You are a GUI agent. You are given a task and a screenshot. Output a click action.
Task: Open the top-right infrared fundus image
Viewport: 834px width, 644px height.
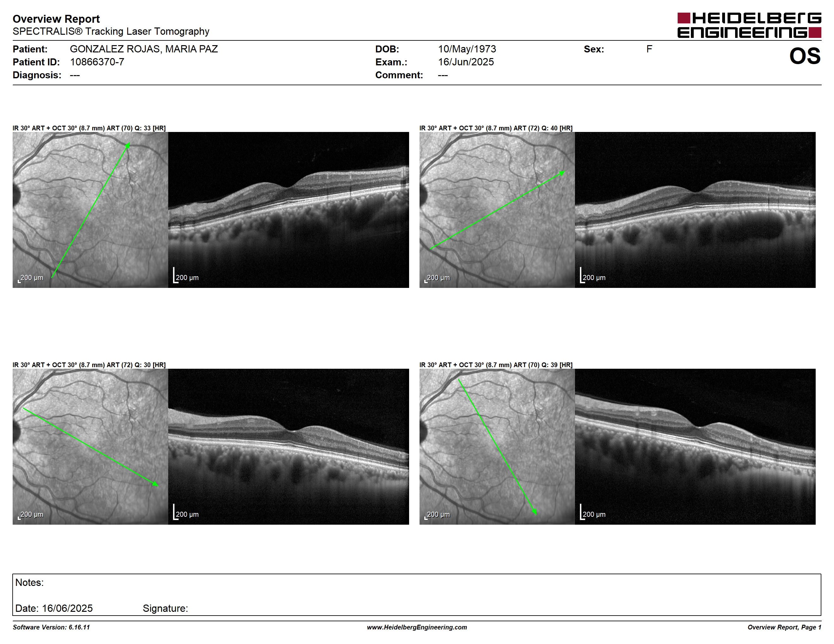coord(497,210)
